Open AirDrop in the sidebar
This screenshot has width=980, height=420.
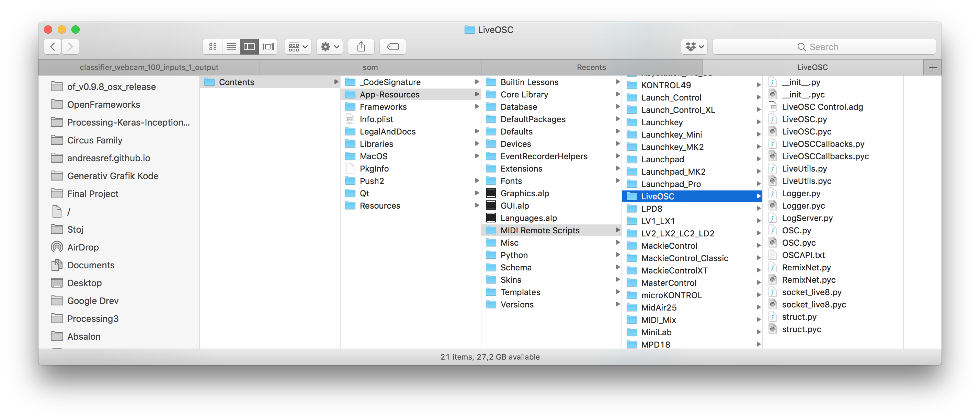[x=82, y=247]
